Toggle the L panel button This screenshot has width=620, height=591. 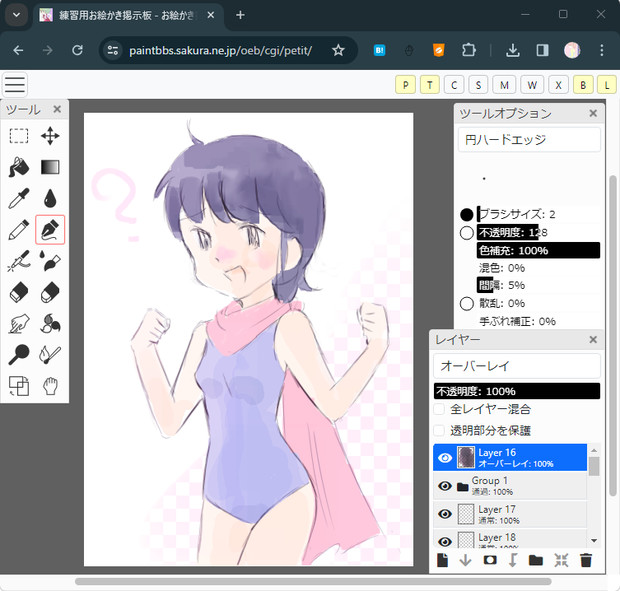tap(607, 85)
